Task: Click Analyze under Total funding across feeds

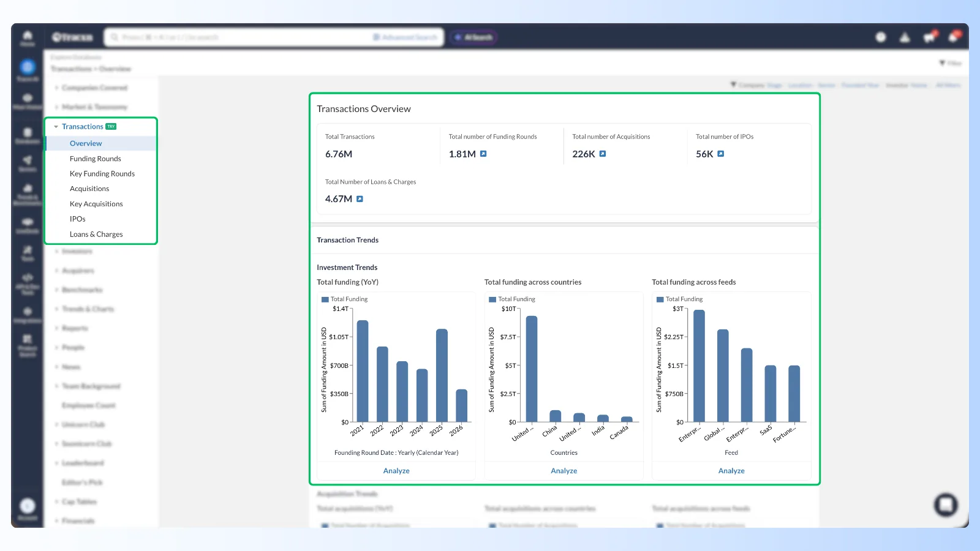Action: 731,471
